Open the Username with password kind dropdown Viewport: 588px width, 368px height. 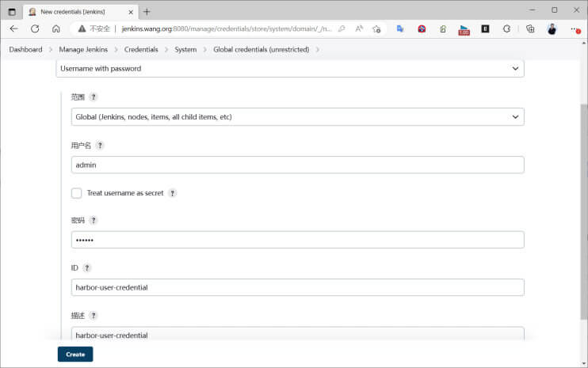pos(290,69)
